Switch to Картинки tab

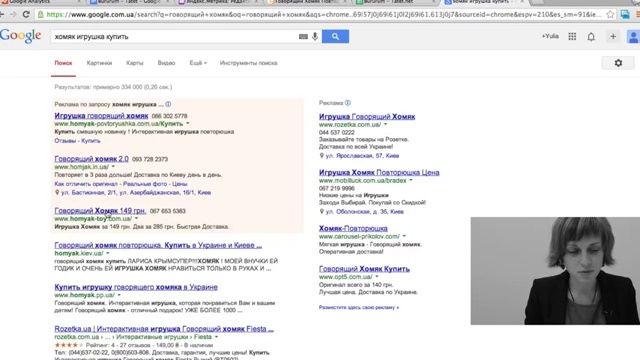pyautogui.click(x=99, y=63)
